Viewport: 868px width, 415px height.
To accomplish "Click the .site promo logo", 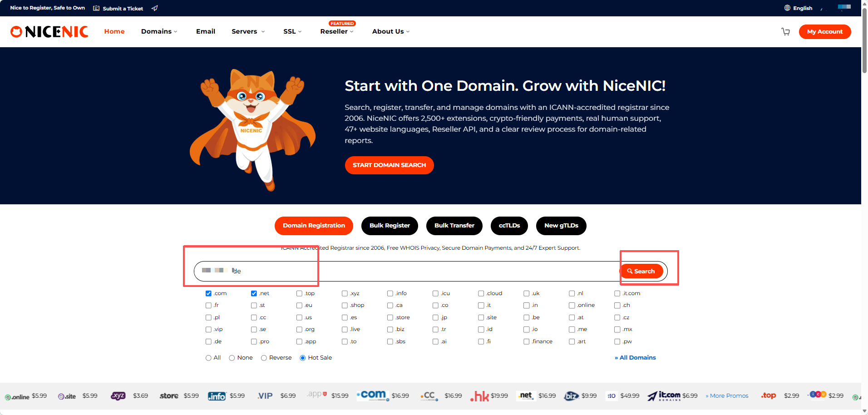I will [67, 396].
